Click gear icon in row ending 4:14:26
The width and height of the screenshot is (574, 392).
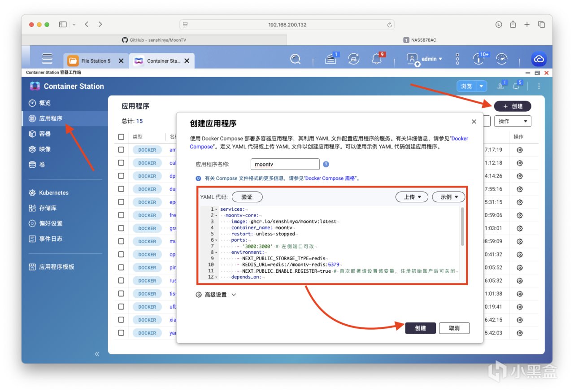[520, 176]
